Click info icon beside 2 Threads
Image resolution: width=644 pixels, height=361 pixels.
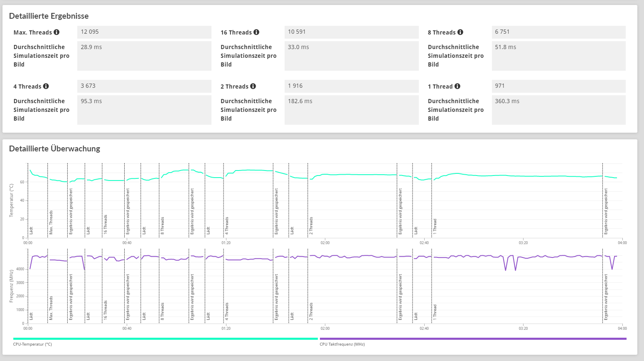pyautogui.click(x=253, y=86)
